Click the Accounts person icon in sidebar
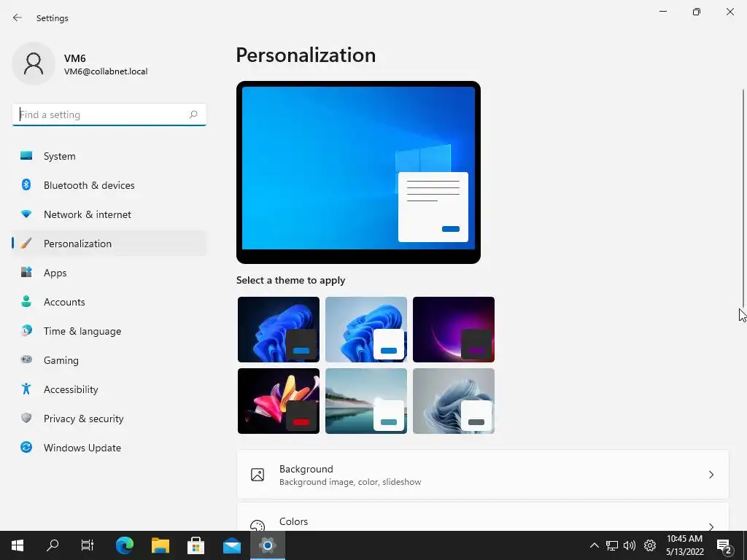Screen dimensions: 747x560 pyautogui.click(x=26, y=301)
